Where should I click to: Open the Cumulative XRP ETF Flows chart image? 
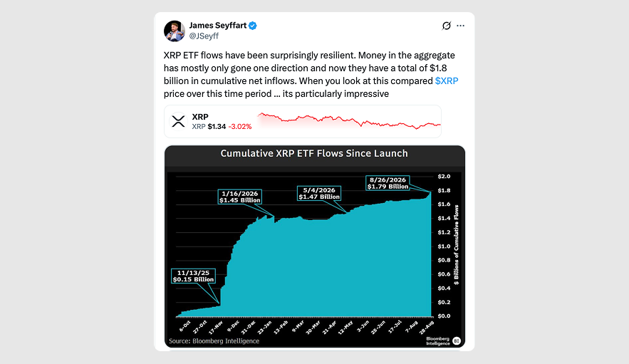pos(315,246)
